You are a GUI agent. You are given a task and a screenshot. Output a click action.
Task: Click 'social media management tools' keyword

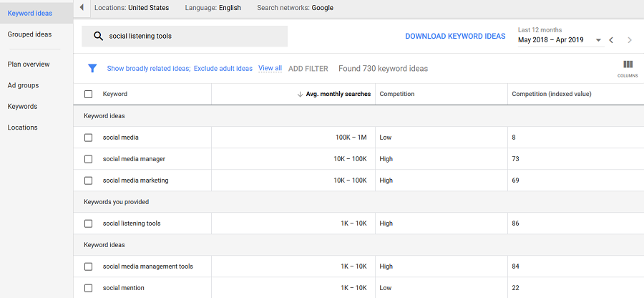pos(148,266)
